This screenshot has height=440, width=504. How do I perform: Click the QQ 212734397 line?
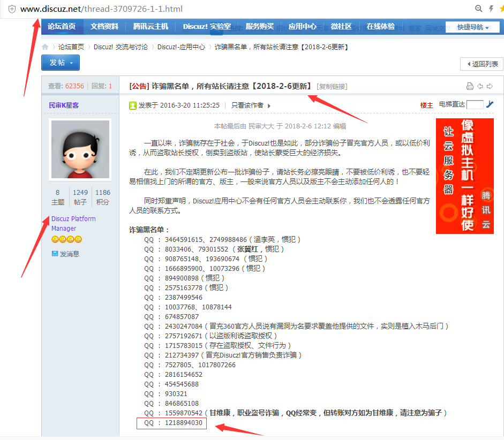point(223,355)
